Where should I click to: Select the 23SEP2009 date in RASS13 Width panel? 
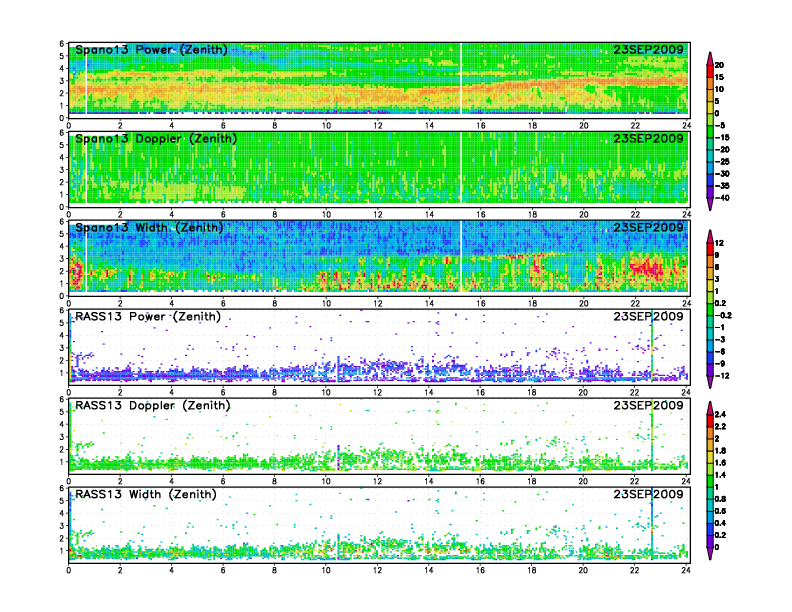648,494
